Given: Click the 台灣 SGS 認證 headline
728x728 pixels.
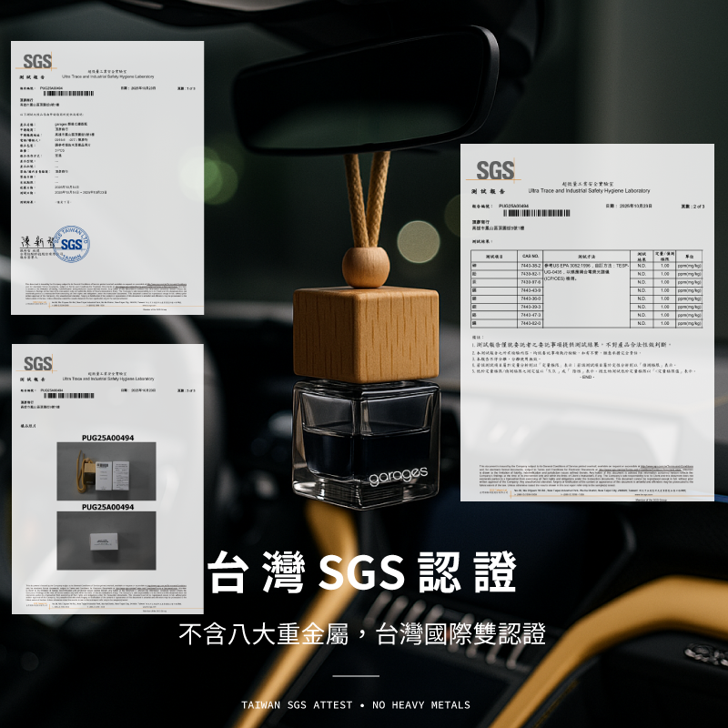Looking at the screenshot, I should (x=362, y=572).
